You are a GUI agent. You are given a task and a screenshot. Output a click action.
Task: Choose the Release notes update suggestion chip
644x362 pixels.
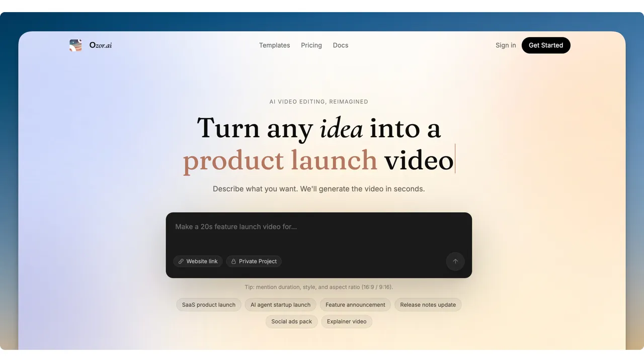[428, 305]
